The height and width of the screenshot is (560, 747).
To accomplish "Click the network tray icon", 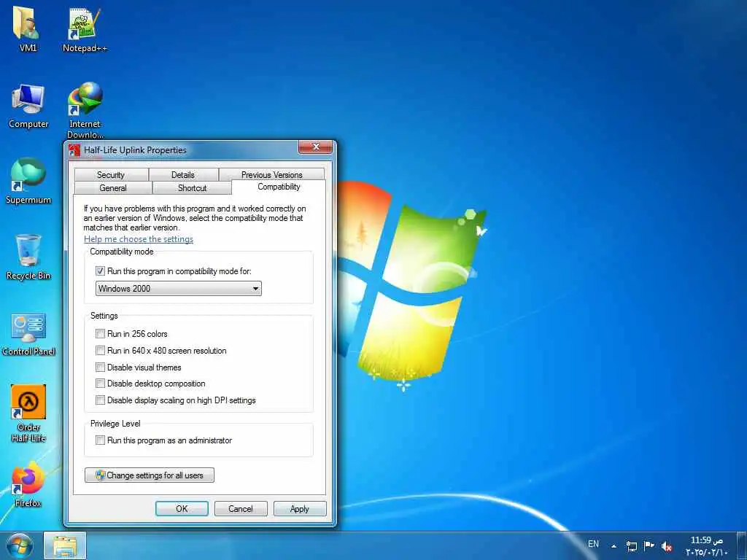I will pos(632,546).
